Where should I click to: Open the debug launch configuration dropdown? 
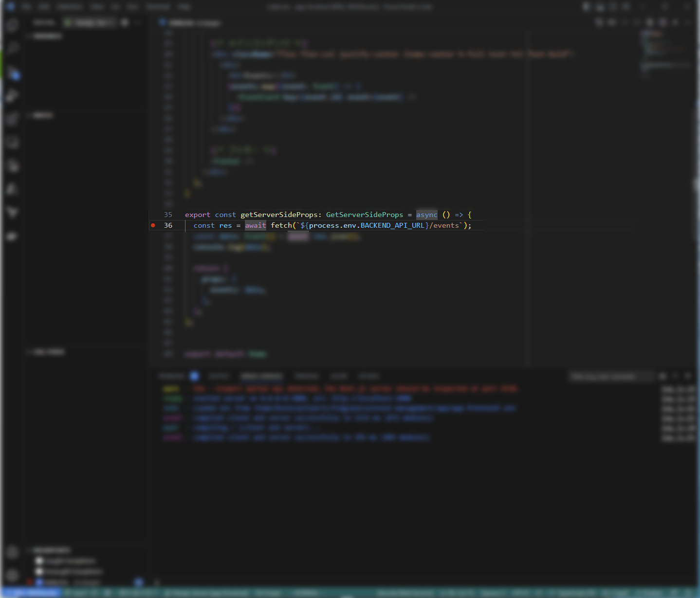[92, 22]
